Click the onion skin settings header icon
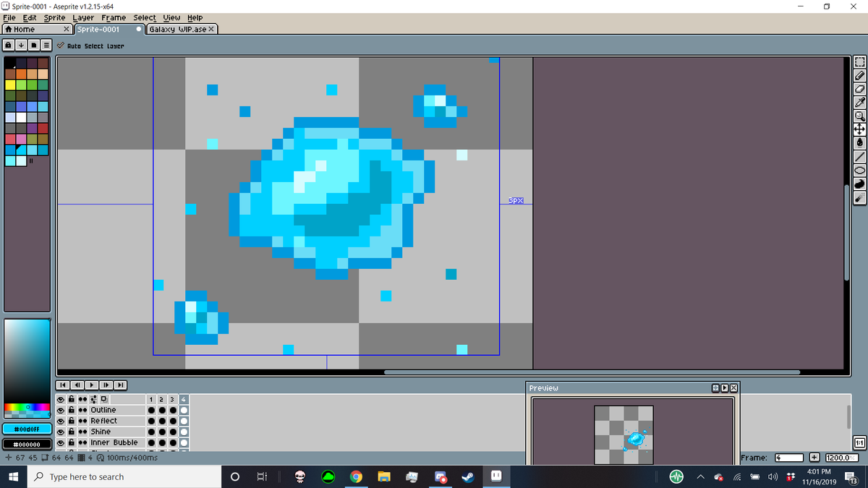Image resolution: width=868 pixels, height=488 pixels. 93,399
